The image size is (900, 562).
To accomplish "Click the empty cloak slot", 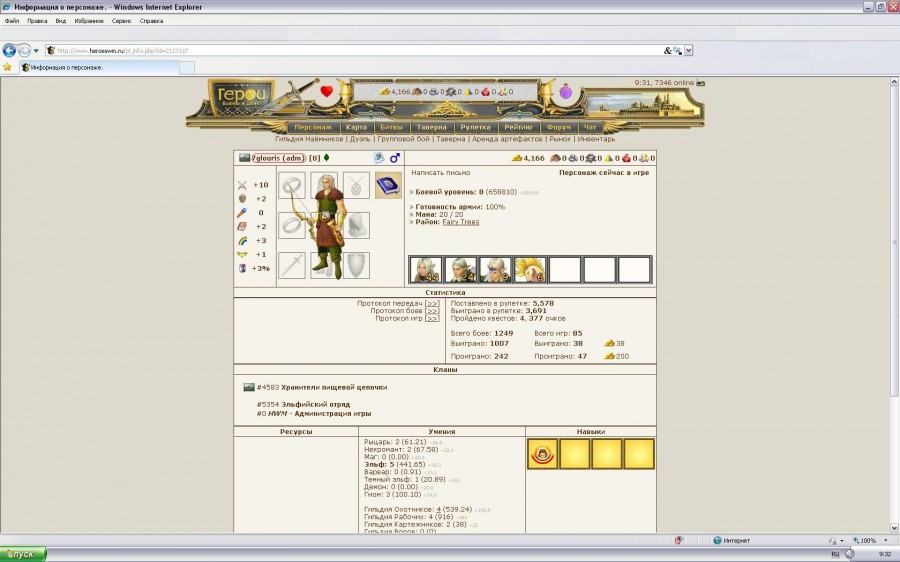I will [356, 226].
